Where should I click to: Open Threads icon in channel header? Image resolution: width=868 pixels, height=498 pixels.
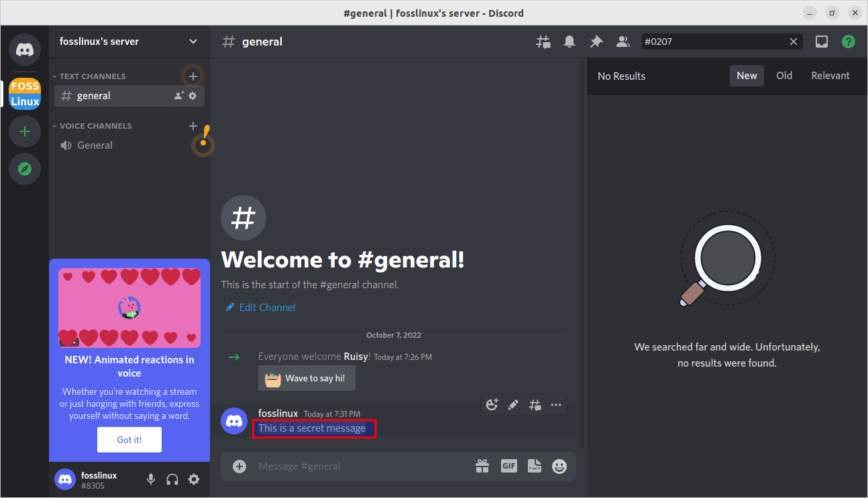[x=543, y=42]
